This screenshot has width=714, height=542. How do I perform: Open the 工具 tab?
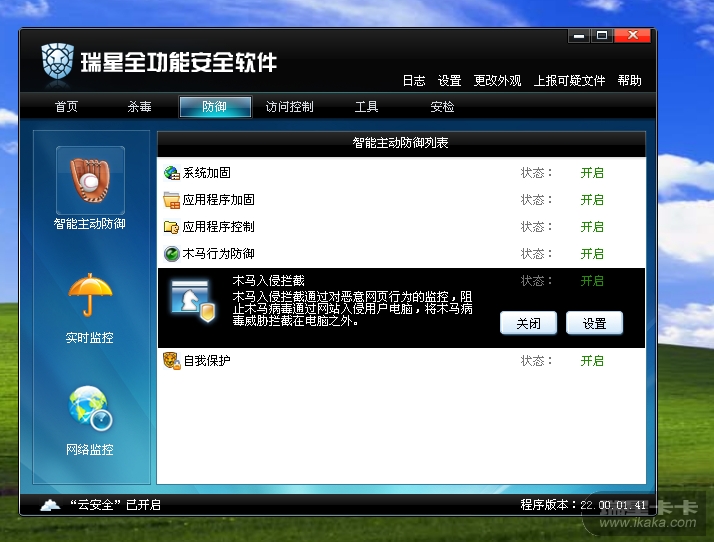(x=367, y=107)
